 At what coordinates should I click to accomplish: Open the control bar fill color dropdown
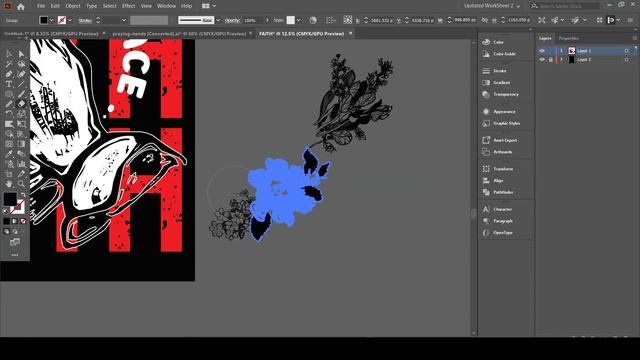coord(52,20)
